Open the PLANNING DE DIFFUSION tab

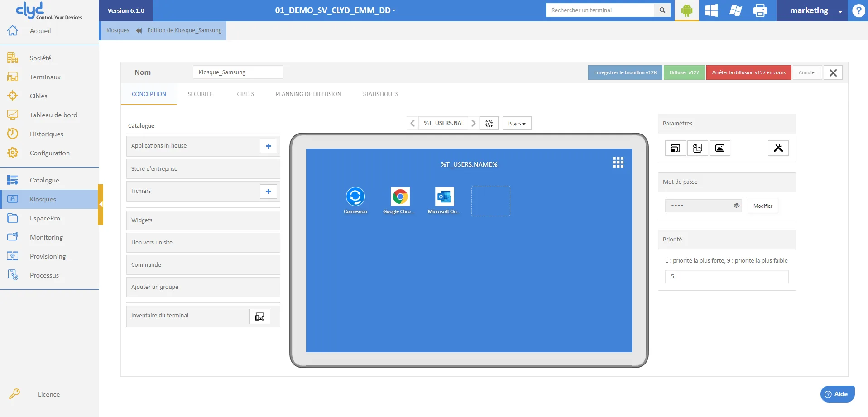308,94
